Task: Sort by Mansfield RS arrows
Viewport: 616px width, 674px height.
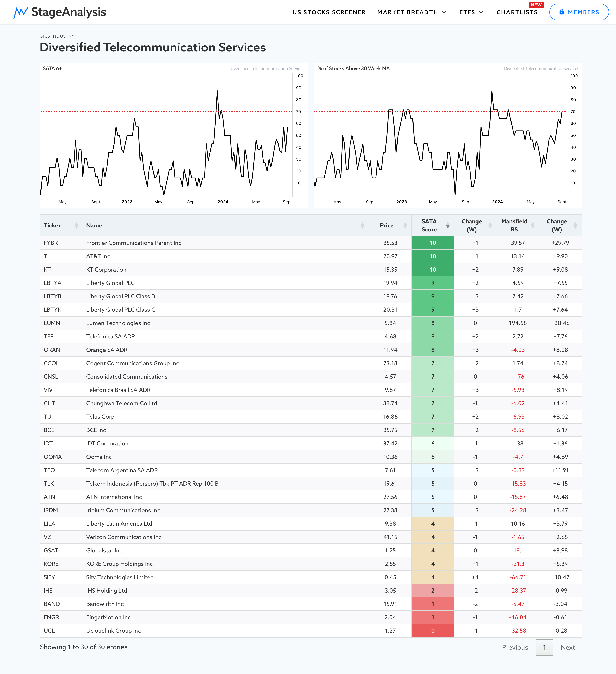Action: point(533,225)
